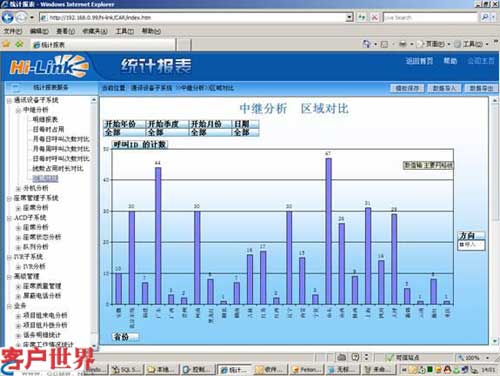Click the Home icon in command bar
The height and width of the screenshot is (376, 500).
[367, 44]
